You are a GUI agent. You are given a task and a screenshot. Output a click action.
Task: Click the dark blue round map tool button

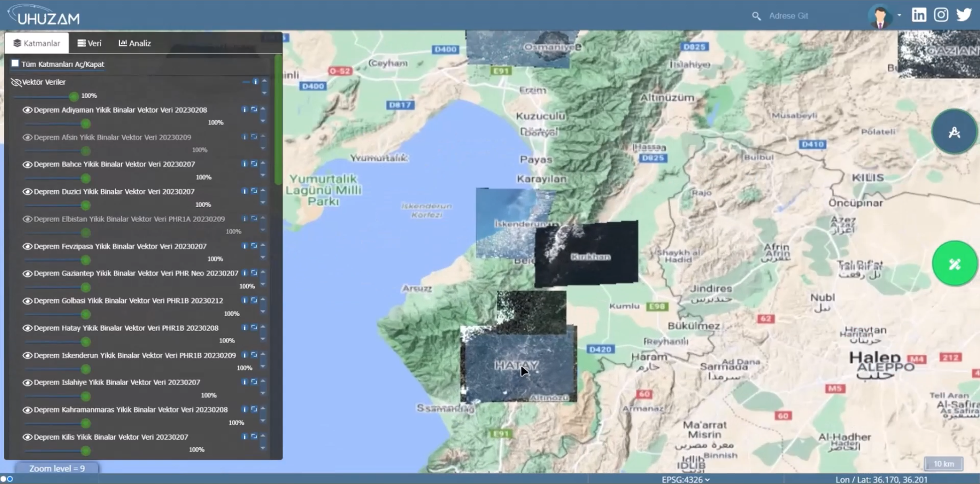point(954,132)
